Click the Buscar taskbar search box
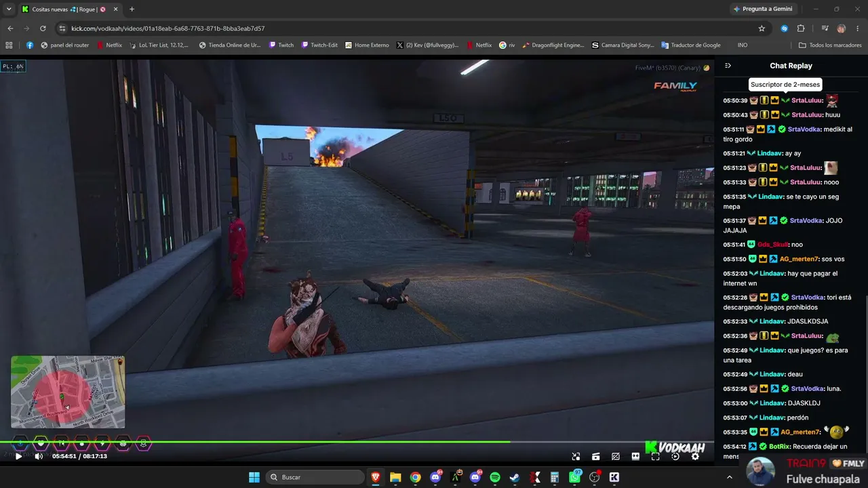 tap(315, 477)
